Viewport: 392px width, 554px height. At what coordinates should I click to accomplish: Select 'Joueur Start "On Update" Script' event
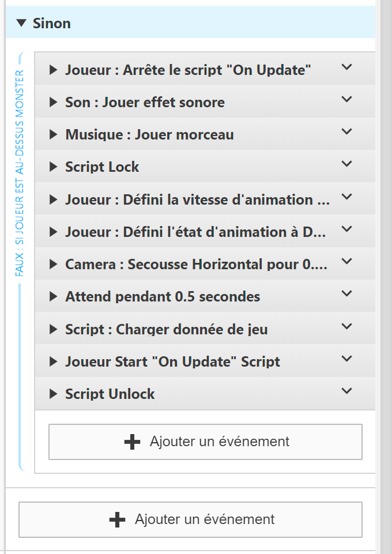[x=172, y=362]
